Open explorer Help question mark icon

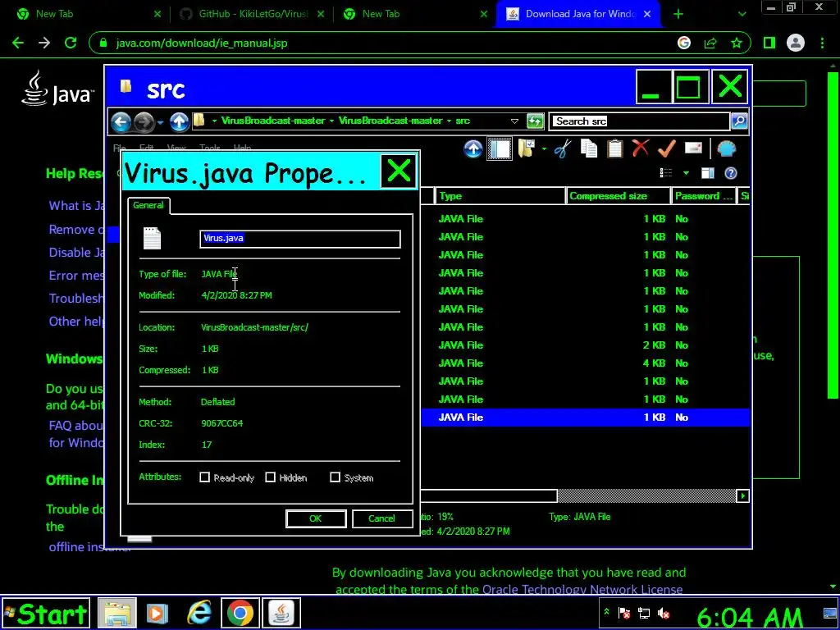point(731,172)
